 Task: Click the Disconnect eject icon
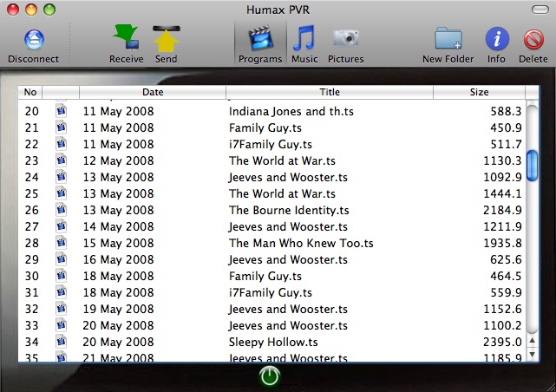click(x=34, y=39)
